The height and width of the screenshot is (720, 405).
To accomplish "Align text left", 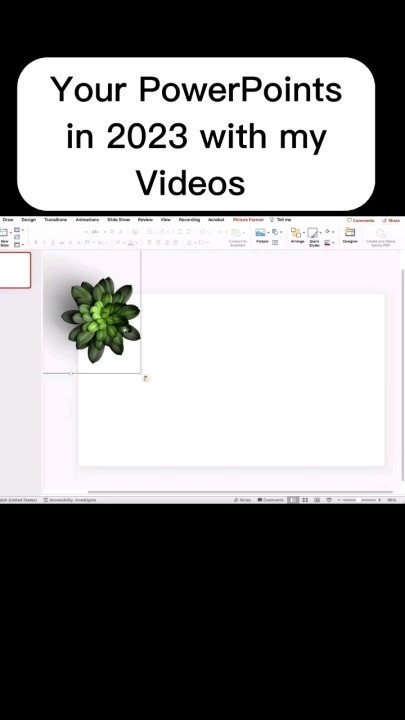I will [150, 242].
